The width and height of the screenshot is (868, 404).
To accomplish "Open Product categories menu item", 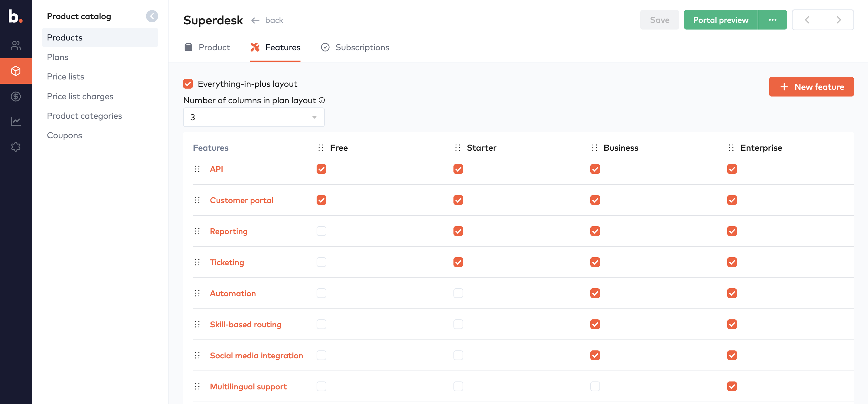I will point(84,116).
